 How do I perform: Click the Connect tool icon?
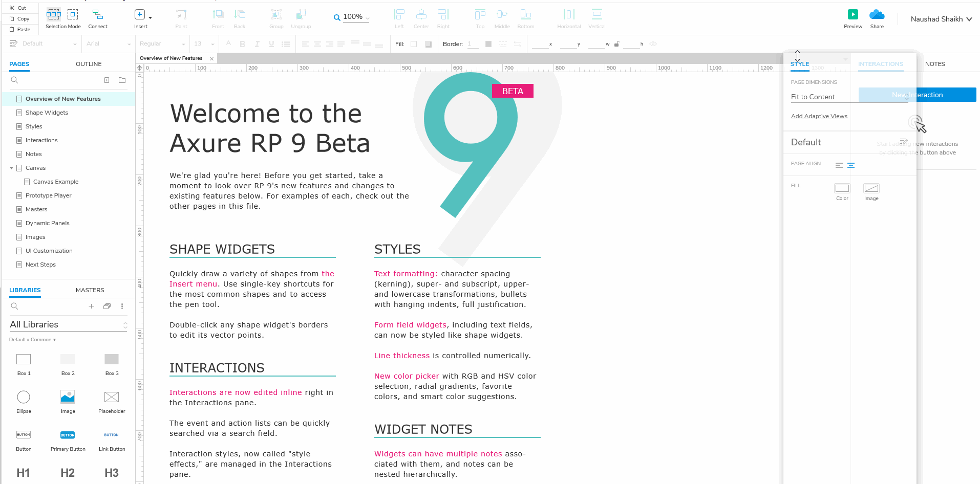click(x=97, y=15)
